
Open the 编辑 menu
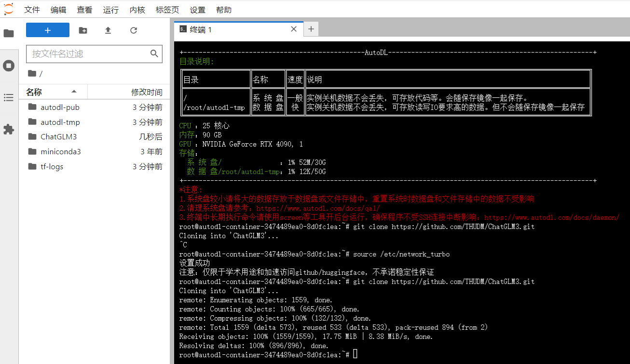click(x=58, y=10)
